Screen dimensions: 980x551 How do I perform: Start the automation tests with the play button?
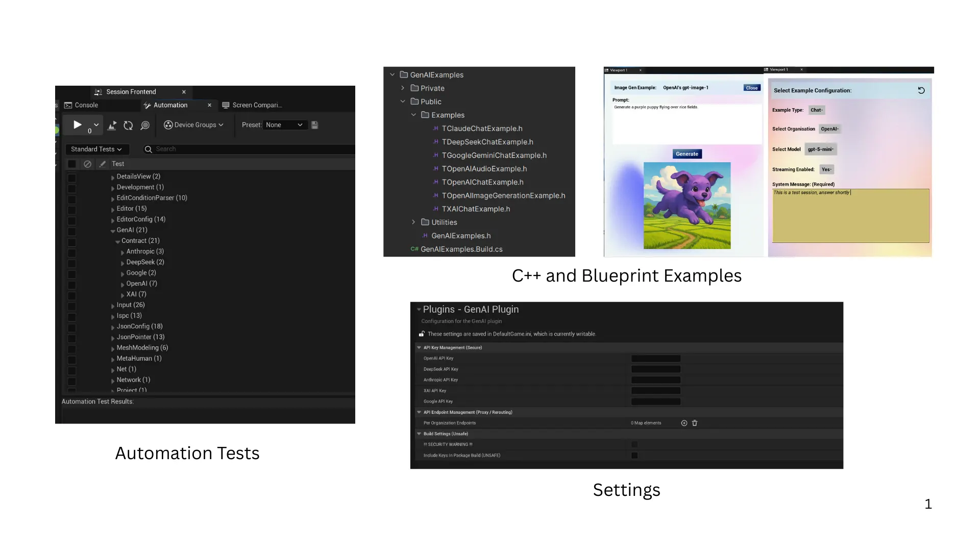[77, 125]
